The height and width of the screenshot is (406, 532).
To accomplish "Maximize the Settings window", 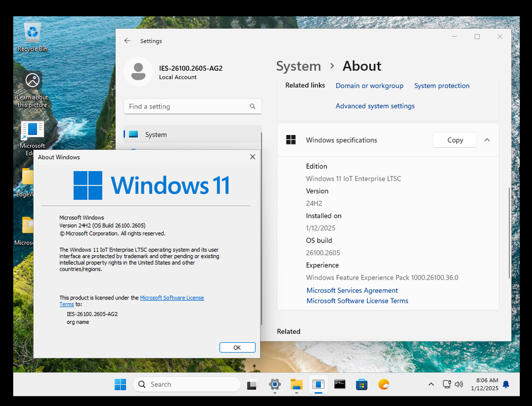I will pyautogui.click(x=477, y=37).
